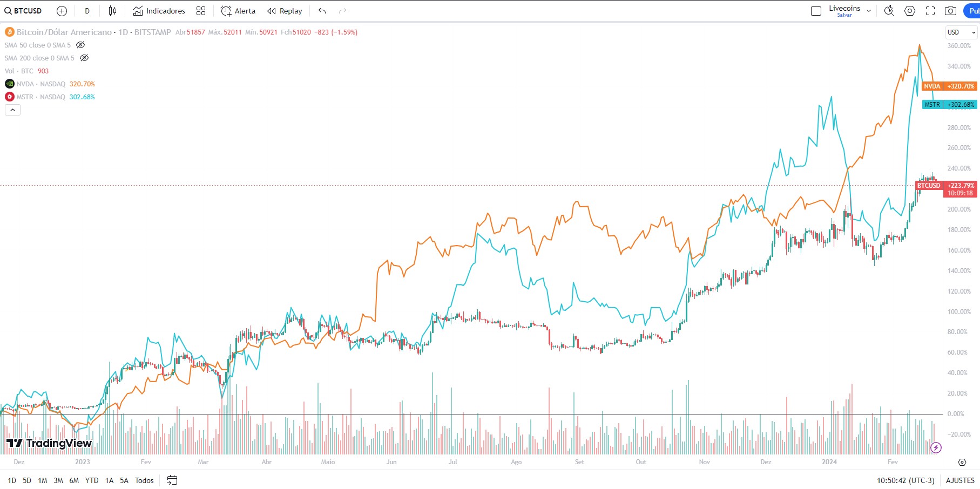Open chart settings hexagon icon
The width and height of the screenshot is (980, 489).
pyautogui.click(x=910, y=11)
